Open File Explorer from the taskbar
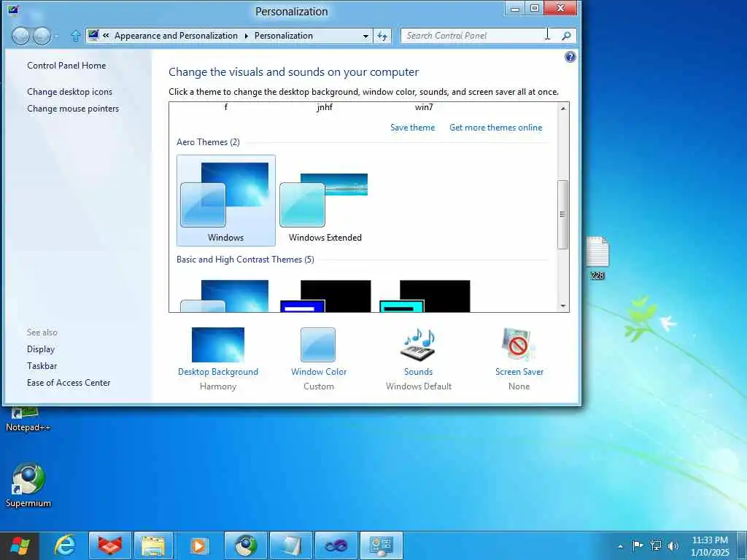 pos(153,545)
